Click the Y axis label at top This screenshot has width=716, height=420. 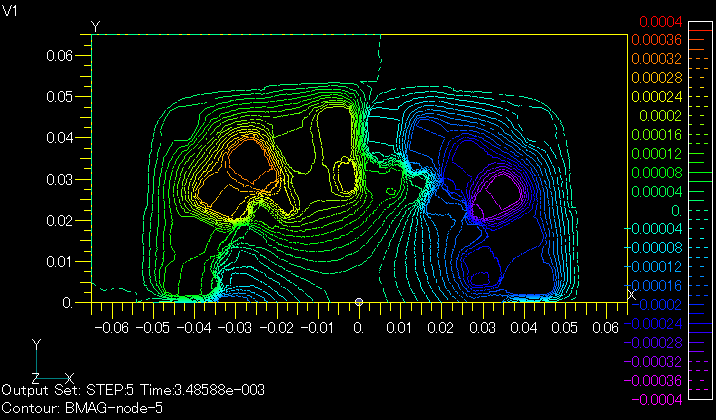(x=95, y=25)
